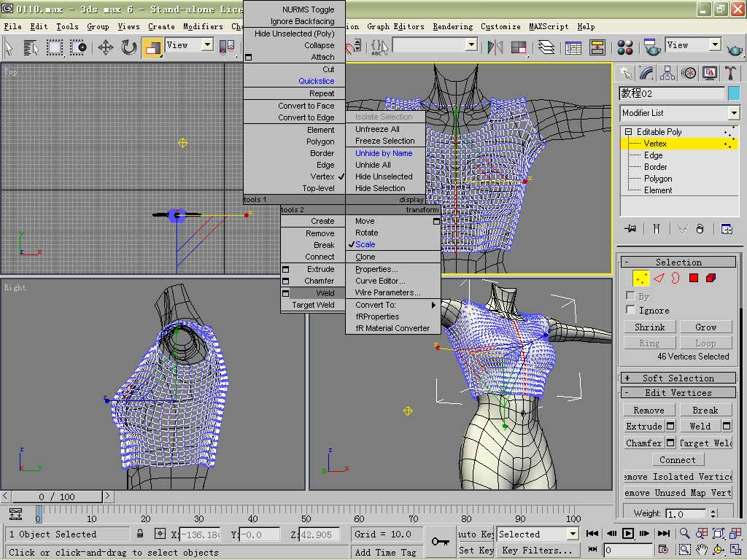The width and height of the screenshot is (747, 560).
Task: Collapse the Edit Vertices rollout
Action: pyautogui.click(x=678, y=393)
